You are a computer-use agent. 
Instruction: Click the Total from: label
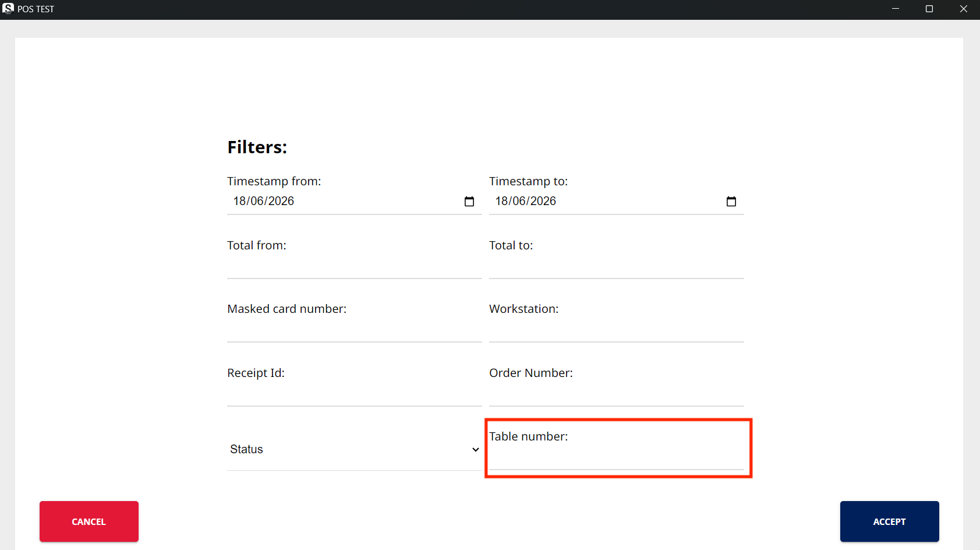tap(256, 245)
